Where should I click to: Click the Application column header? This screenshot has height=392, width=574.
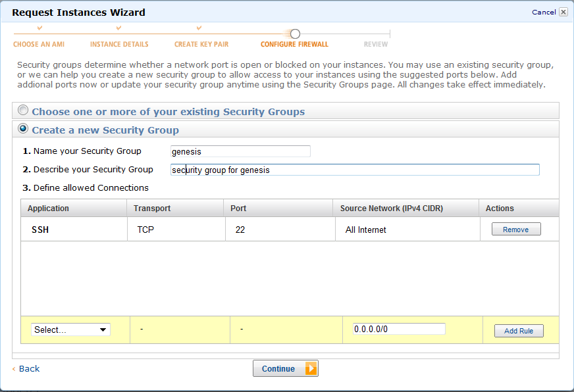pyautogui.click(x=74, y=208)
